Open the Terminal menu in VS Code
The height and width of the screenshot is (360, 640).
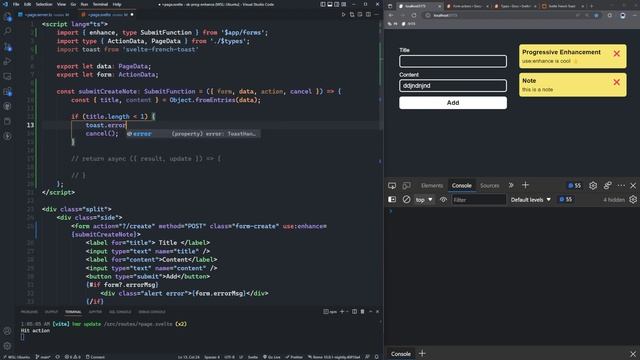click(x=100, y=4)
